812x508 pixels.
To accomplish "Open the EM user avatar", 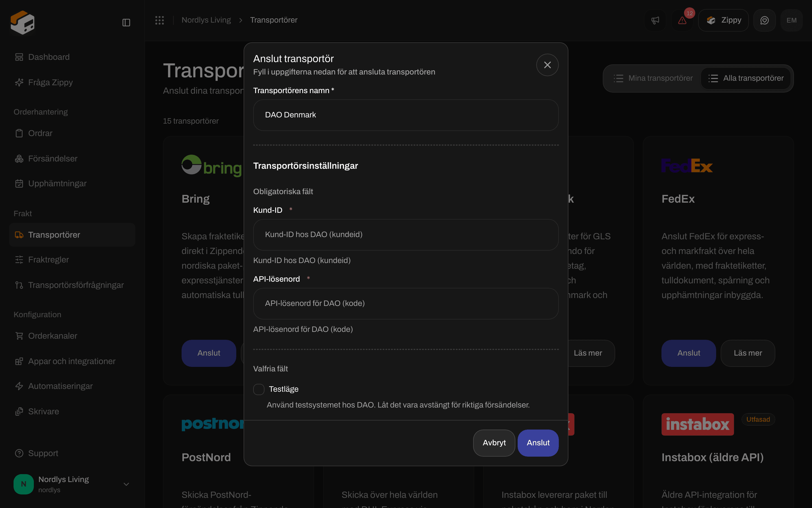I will click(791, 20).
